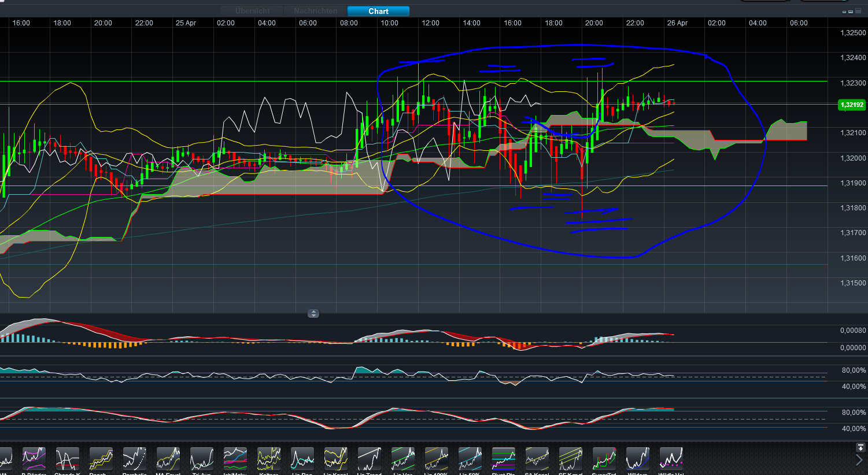This screenshot has height=475, width=868.
Task: Select the Ichimoku indicator icon
Action: [x=235, y=458]
